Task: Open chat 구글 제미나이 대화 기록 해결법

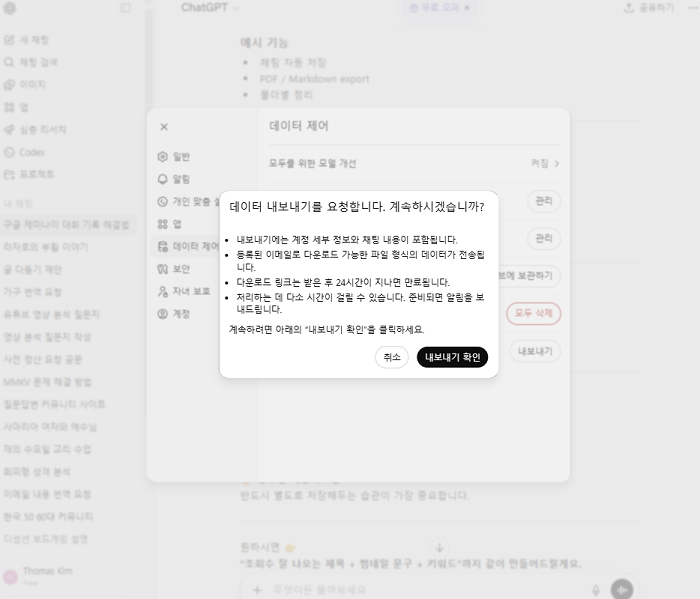Action: click(x=69, y=224)
